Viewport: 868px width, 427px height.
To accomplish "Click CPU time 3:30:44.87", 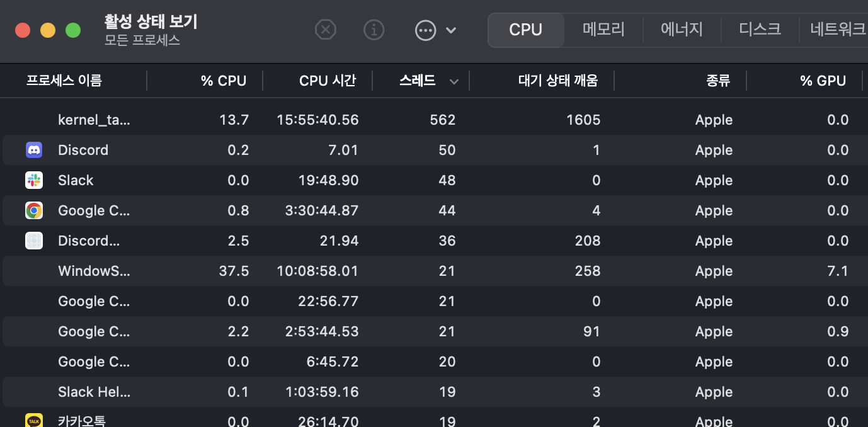I will [322, 210].
